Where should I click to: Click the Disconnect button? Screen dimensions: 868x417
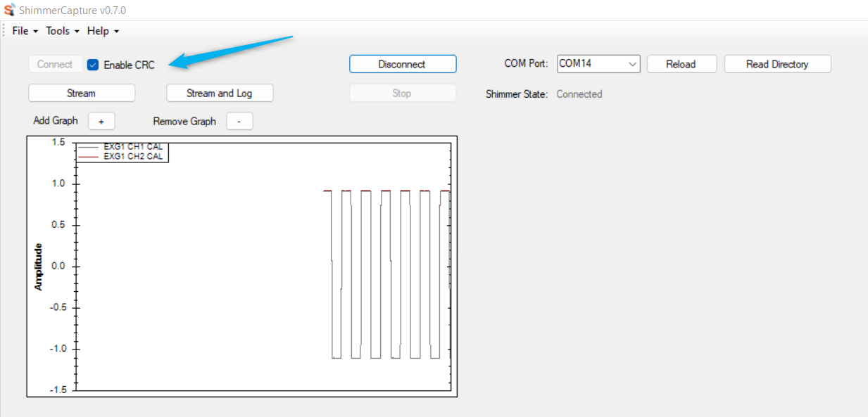coord(403,64)
